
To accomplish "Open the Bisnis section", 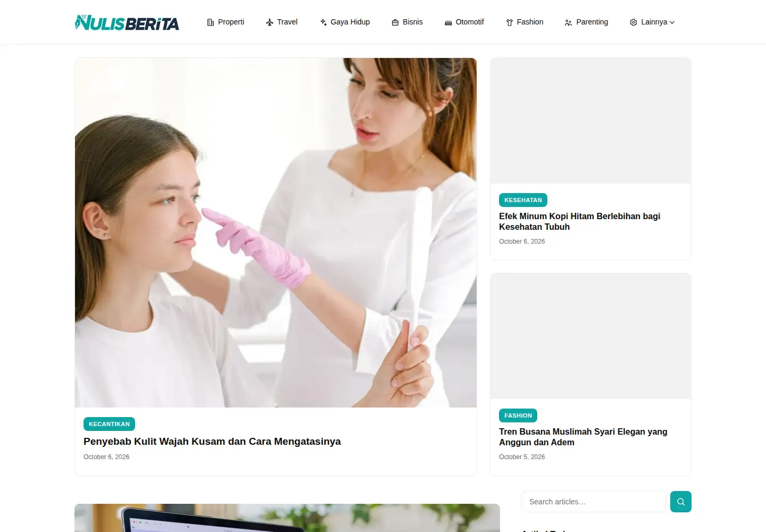I will [x=407, y=22].
